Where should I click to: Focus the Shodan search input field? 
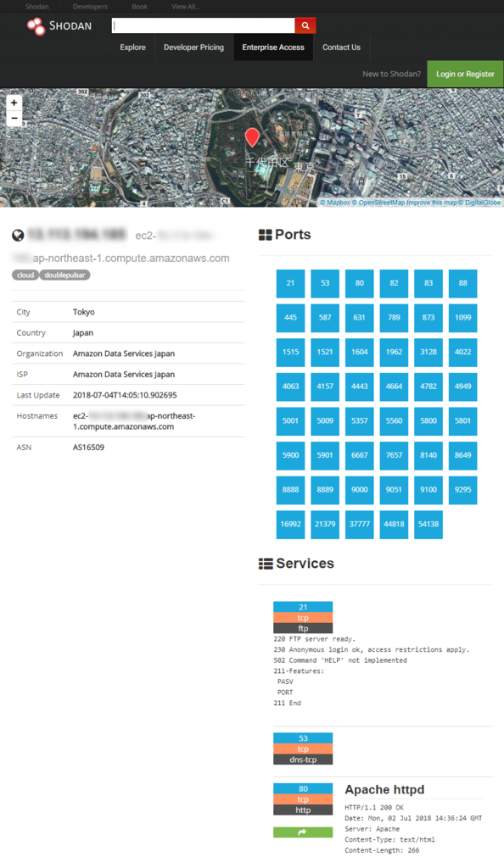point(204,25)
